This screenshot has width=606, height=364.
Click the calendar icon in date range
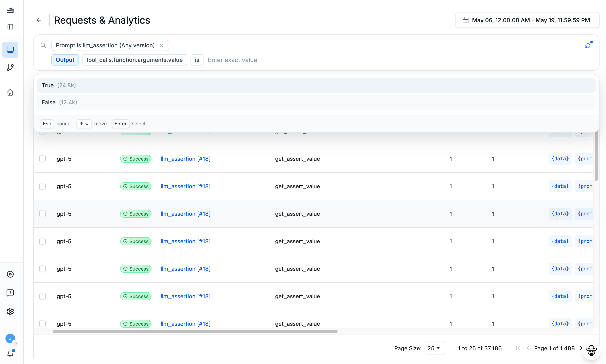(465, 20)
